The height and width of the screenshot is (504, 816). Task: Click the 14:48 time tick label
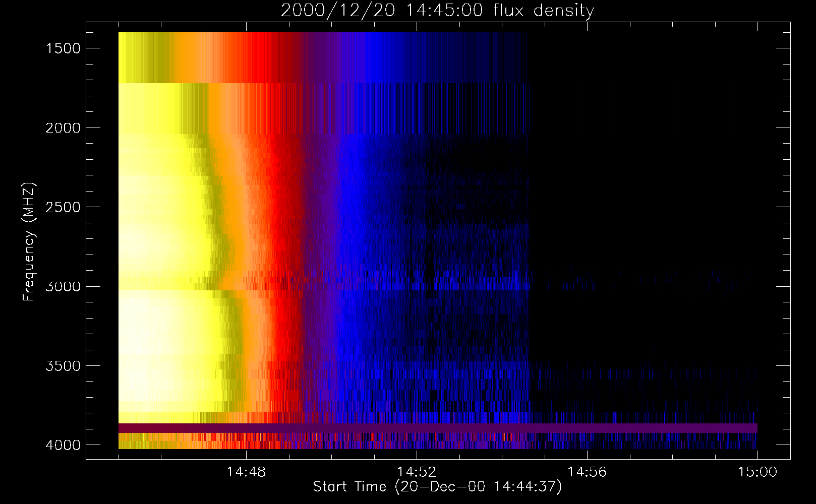[x=246, y=472]
